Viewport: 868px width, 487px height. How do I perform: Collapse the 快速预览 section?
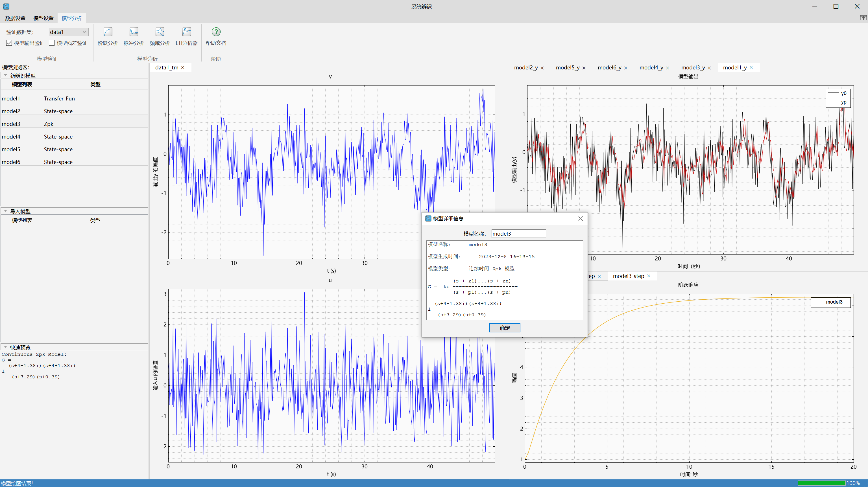point(5,347)
